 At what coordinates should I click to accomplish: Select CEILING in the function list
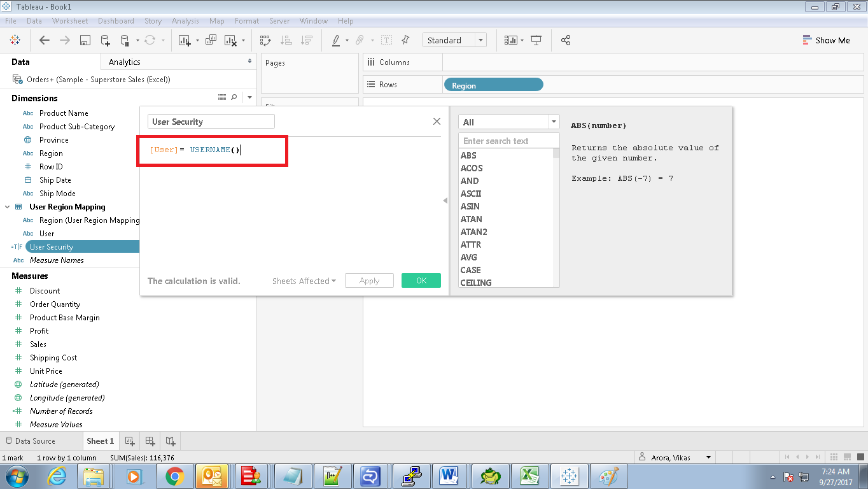(476, 282)
